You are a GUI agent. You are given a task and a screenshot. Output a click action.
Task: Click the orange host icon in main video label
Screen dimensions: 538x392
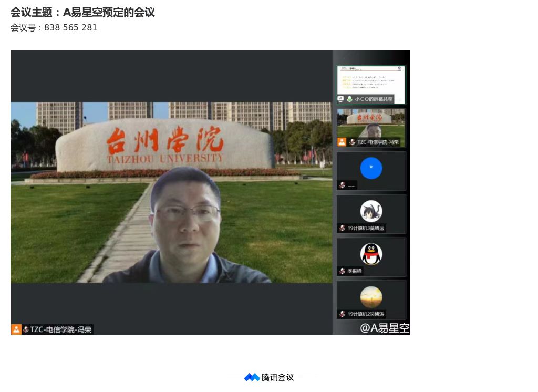(x=16, y=329)
